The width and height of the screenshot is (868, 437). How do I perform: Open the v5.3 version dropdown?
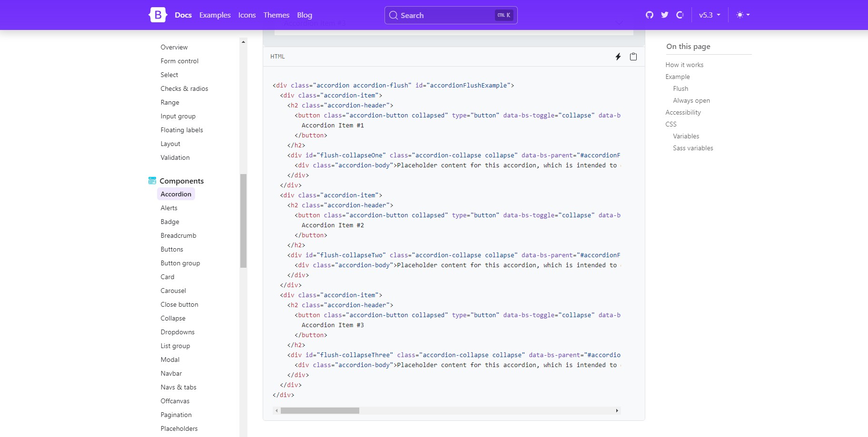coord(709,15)
